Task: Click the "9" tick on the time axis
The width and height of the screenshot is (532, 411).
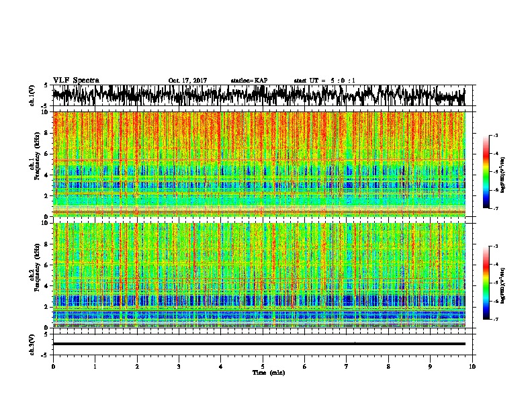Action: (x=430, y=367)
